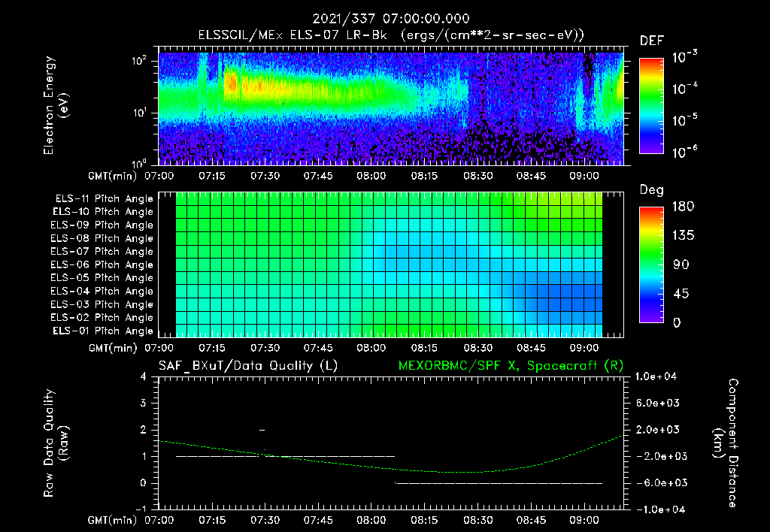Click the 'ELS-03 Pitch Angle' row label
This screenshot has height=532, width=770.
tap(102, 304)
